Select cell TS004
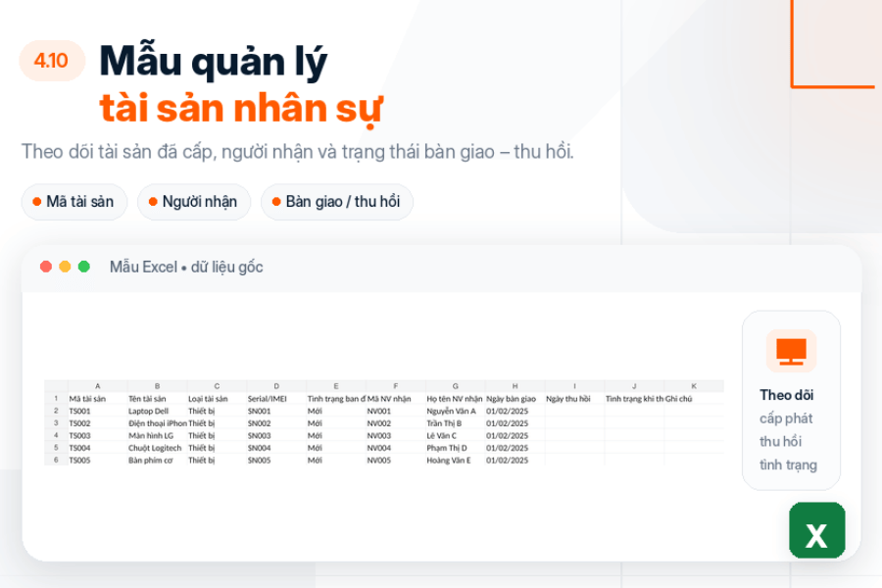Viewport: 882px width, 588px height. [98, 448]
